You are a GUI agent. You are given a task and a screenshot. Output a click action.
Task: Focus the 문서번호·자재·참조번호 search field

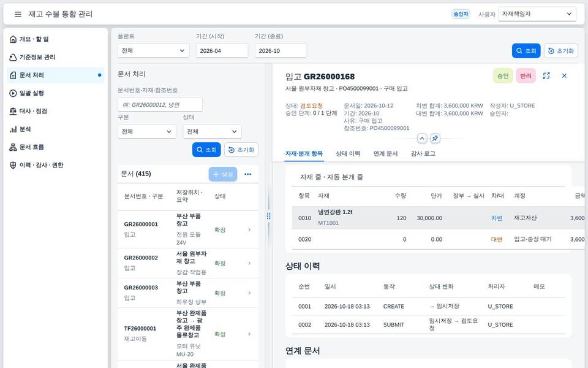click(160, 105)
